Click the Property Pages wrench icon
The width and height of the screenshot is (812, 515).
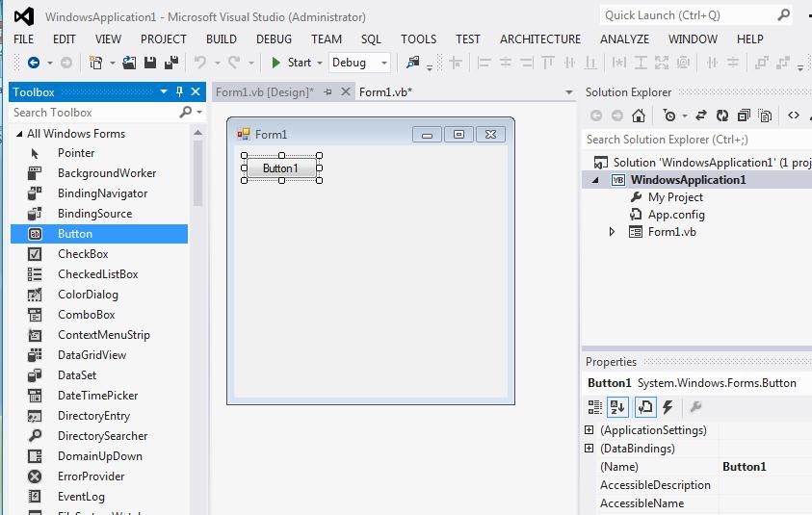click(x=695, y=407)
